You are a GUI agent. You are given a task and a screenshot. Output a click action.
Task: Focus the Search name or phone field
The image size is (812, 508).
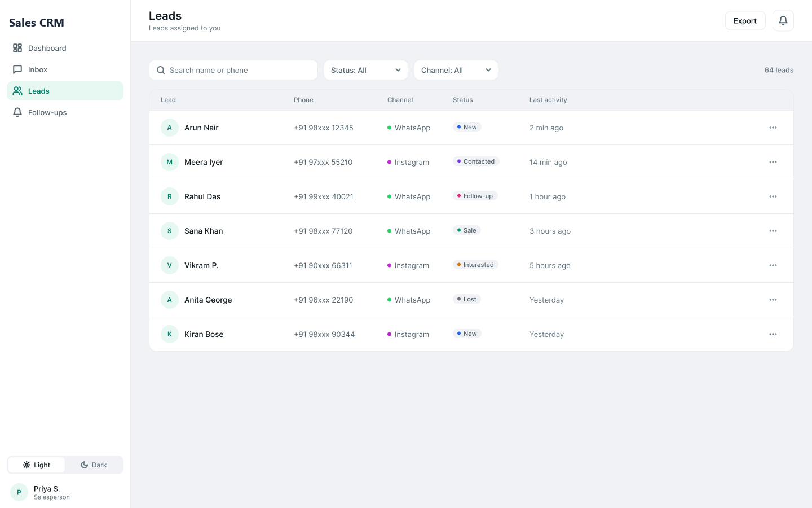point(233,70)
